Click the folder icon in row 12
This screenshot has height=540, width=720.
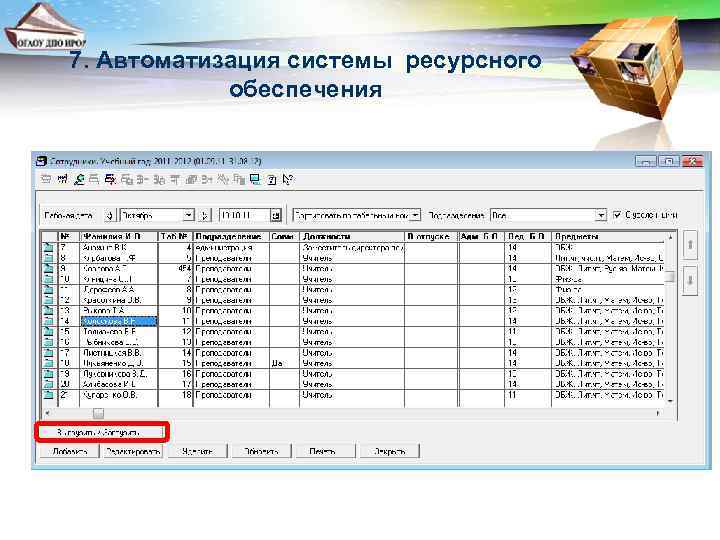[49, 300]
